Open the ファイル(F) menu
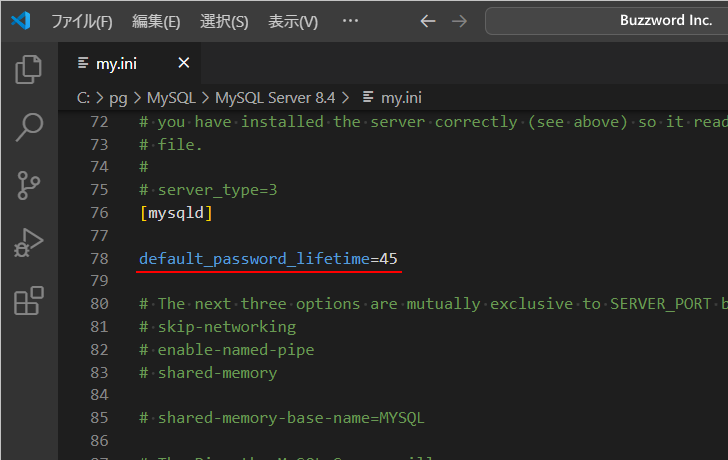 (82, 21)
